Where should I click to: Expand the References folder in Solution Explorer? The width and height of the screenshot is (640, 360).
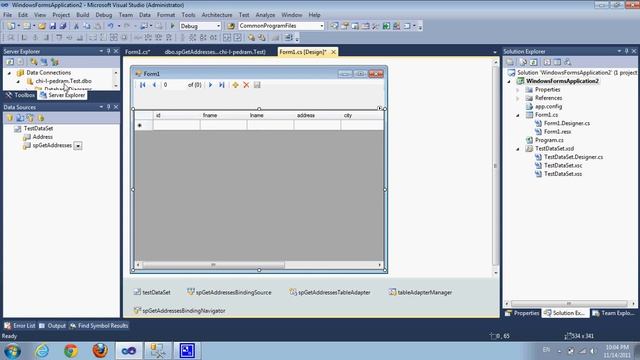tap(518, 98)
